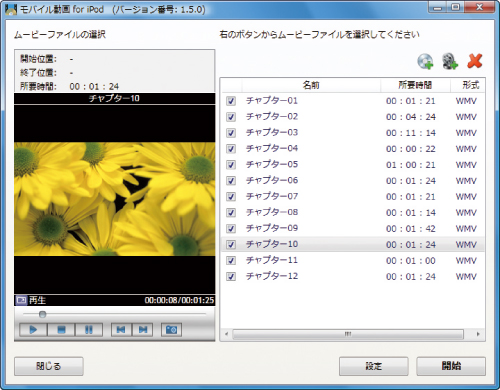Click the list's right scroll arrow
The height and width of the screenshot is (390, 500).
478,334
